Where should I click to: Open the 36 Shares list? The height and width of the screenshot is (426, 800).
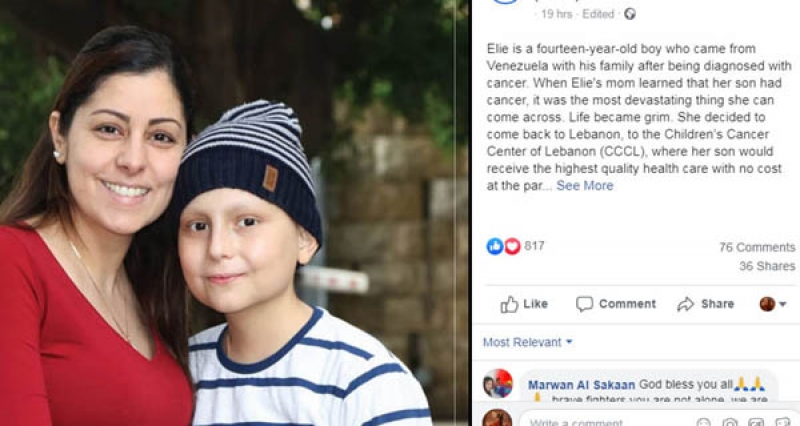tap(767, 266)
